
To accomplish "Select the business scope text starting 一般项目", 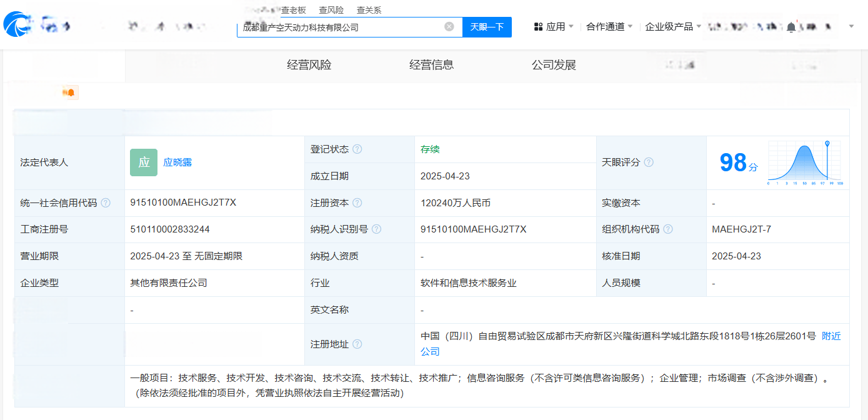I will coord(480,386).
